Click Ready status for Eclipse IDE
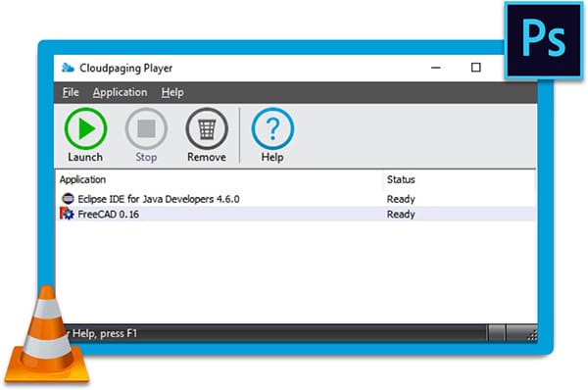 tap(401, 199)
